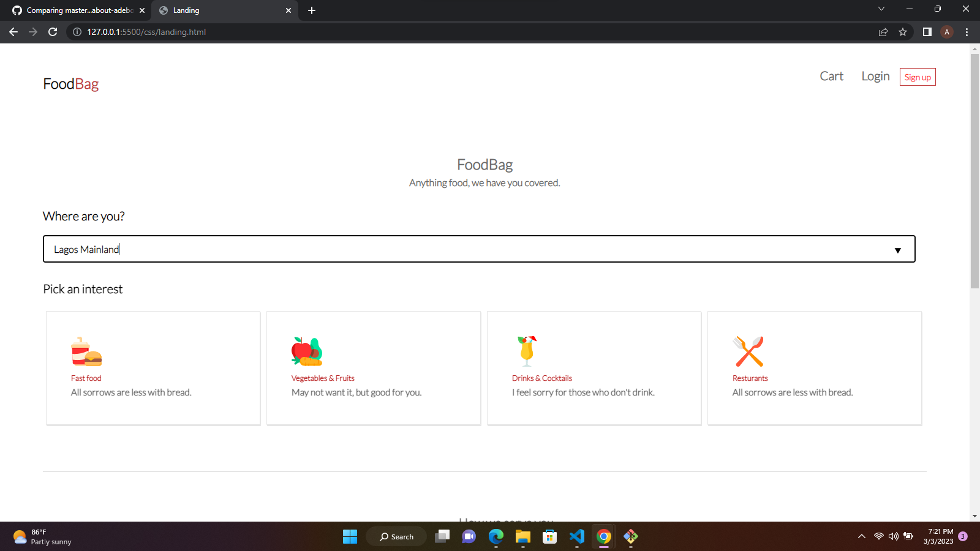Bookmark this page with the star icon
The image size is (980, 551).
[x=903, y=32]
